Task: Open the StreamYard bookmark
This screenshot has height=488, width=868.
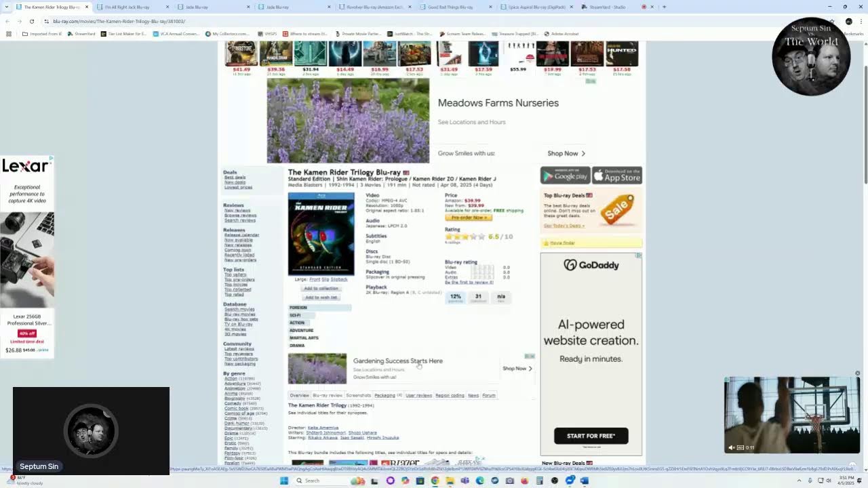Action: pyautogui.click(x=81, y=33)
